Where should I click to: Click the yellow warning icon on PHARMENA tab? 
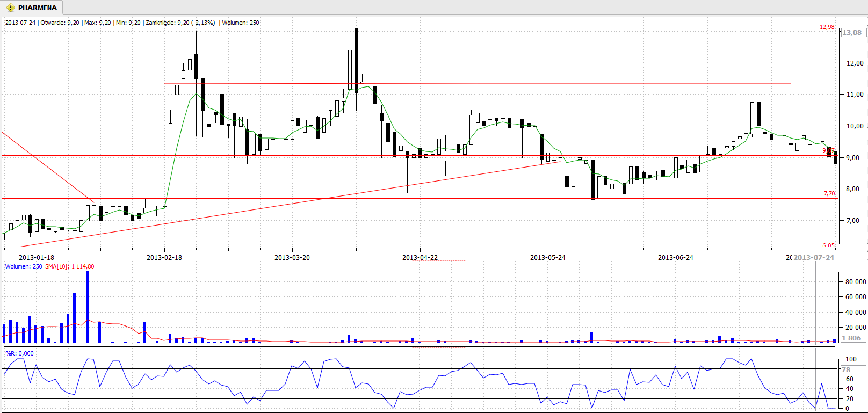pyautogui.click(x=10, y=8)
